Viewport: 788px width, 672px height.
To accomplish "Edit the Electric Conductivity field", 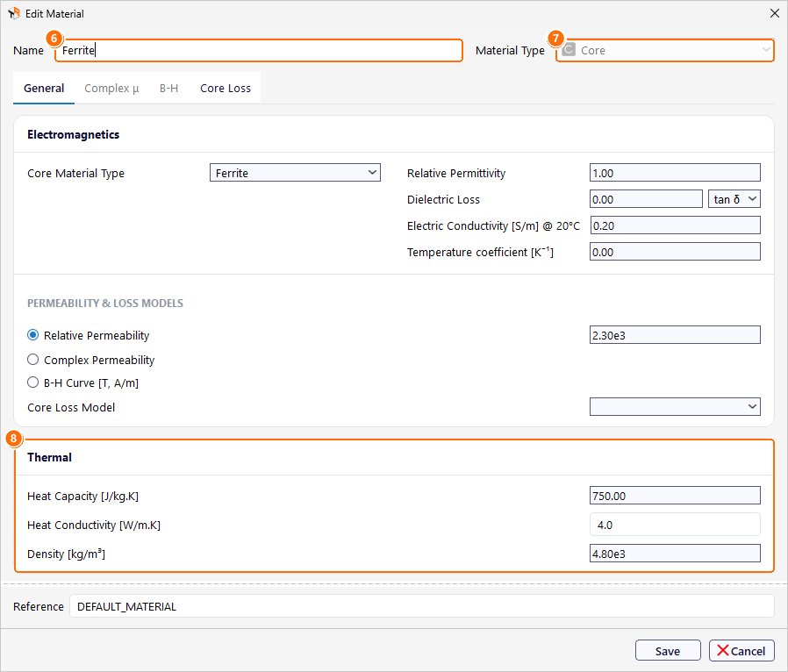I will click(675, 225).
